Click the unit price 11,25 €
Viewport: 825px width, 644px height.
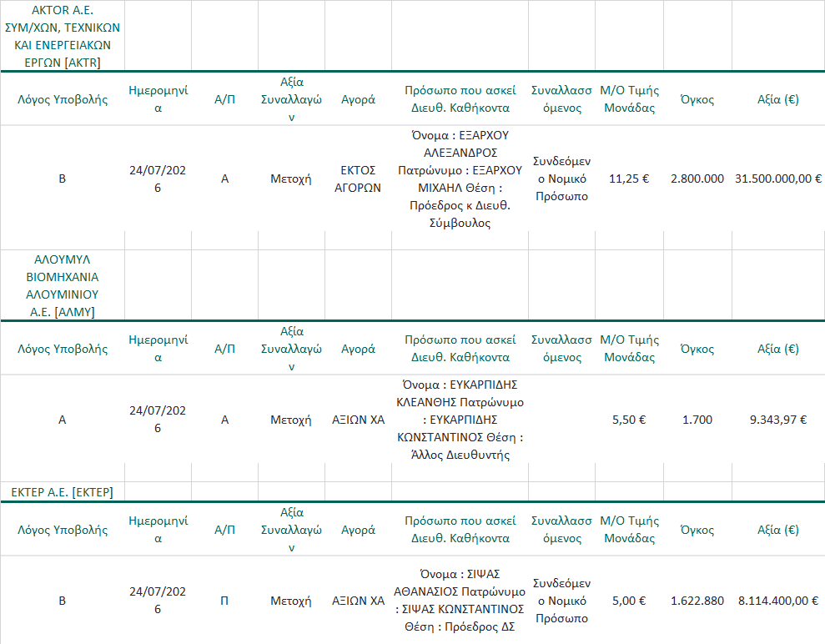click(629, 179)
